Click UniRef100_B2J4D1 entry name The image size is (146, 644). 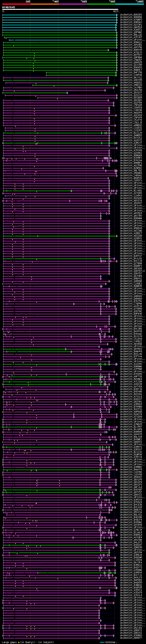(x=131, y=191)
